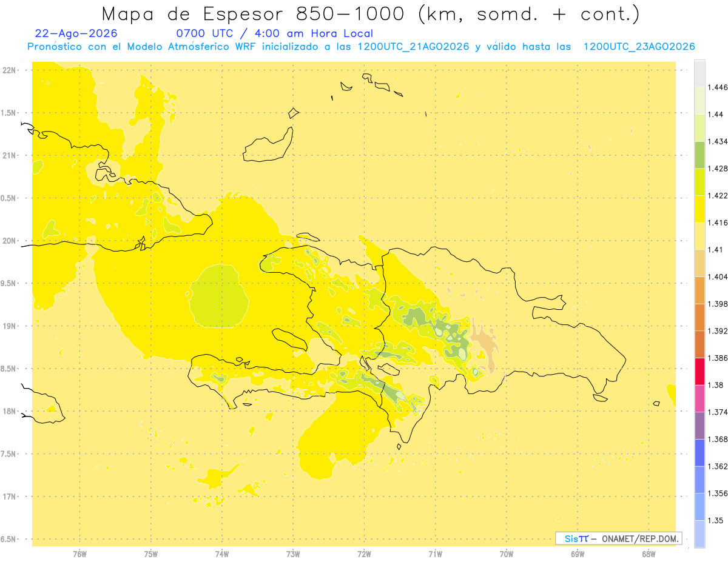Click the legend value '1.44'
Image resolution: width=728 pixels, height=562 pixels.
click(x=715, y=115)
